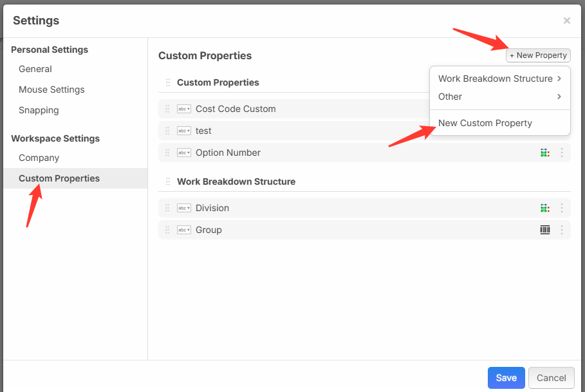
Task: Open the three-dot menu for Group
Action: coord(561,230)
